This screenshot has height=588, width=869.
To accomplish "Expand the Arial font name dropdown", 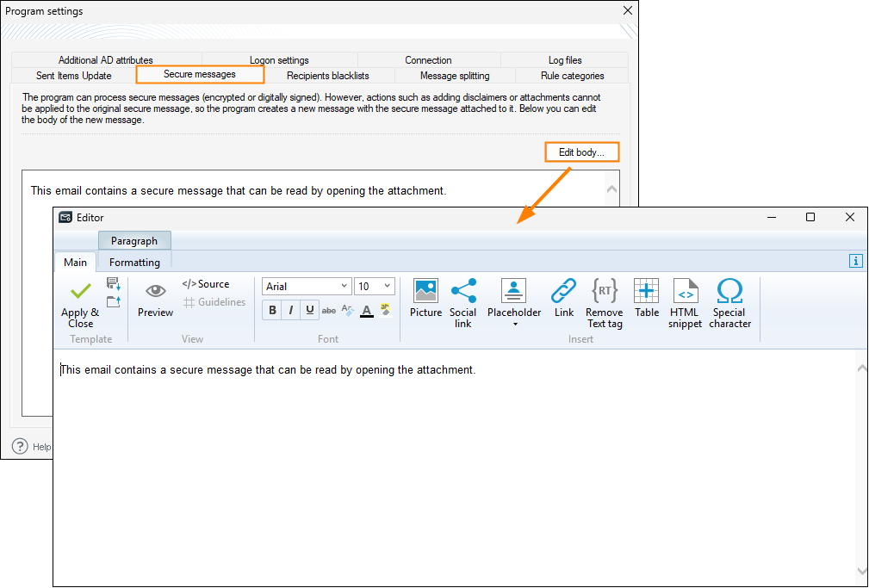I will [x=344, y=287].
